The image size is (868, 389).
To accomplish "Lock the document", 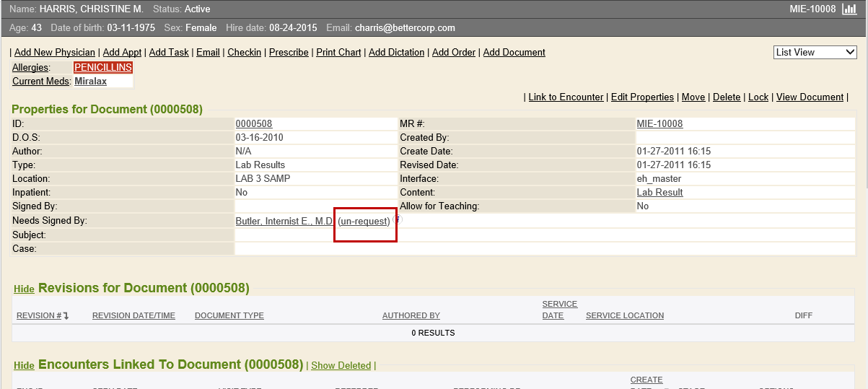I will (758, 97).
